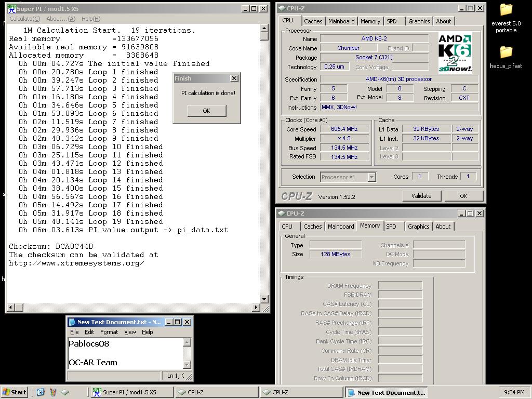The height and width of the screenshot is (399, 532).
Task: Minimize the Notepad window
Action: [169, 322]
